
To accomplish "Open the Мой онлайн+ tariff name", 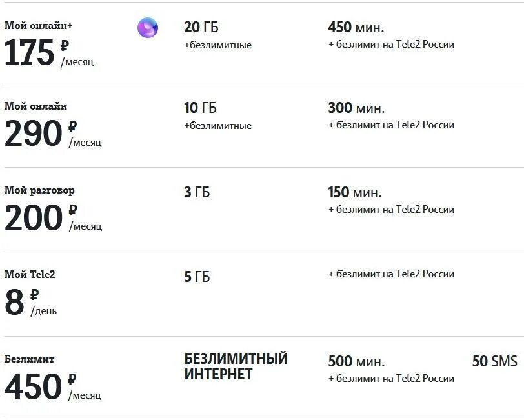I will (39, 26).
